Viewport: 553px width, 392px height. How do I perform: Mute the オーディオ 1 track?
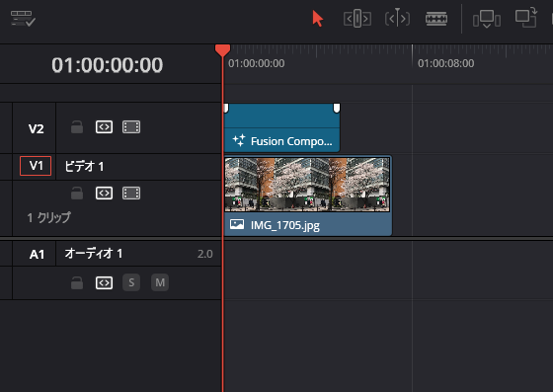[160, 282]
